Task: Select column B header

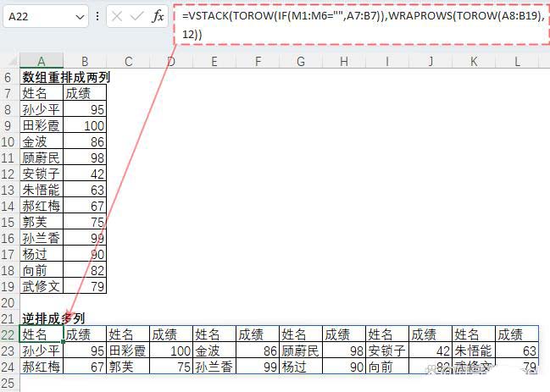Action: [85, 61]
